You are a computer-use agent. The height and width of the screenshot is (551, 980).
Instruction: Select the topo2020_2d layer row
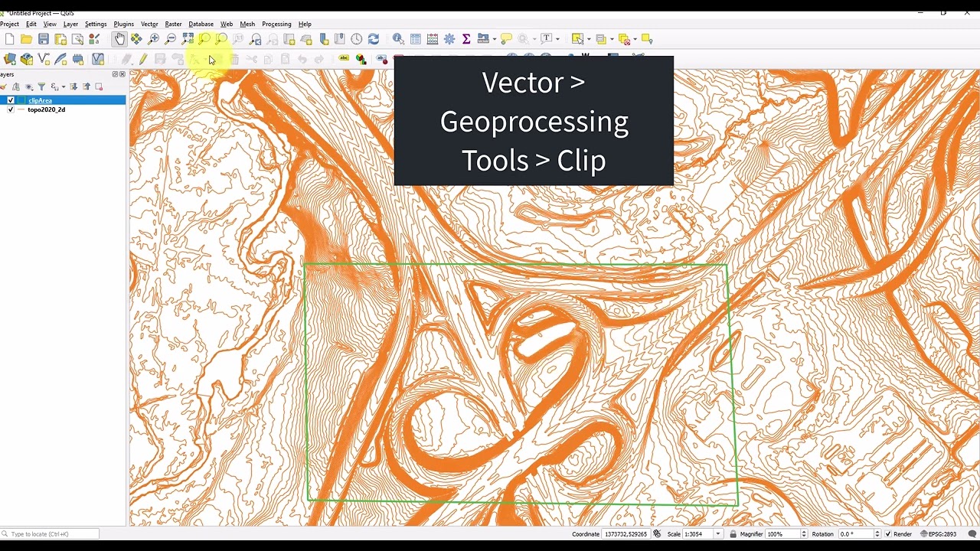point(63,109)
